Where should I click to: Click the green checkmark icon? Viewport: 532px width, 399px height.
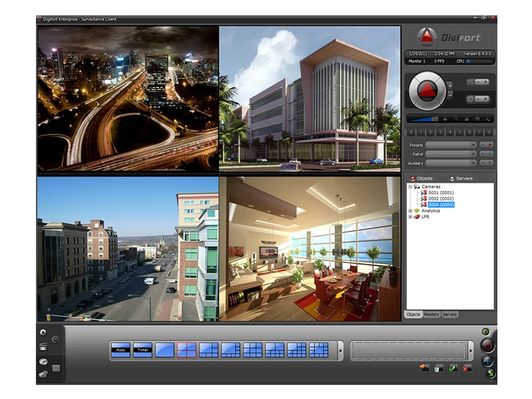[453, 368]
